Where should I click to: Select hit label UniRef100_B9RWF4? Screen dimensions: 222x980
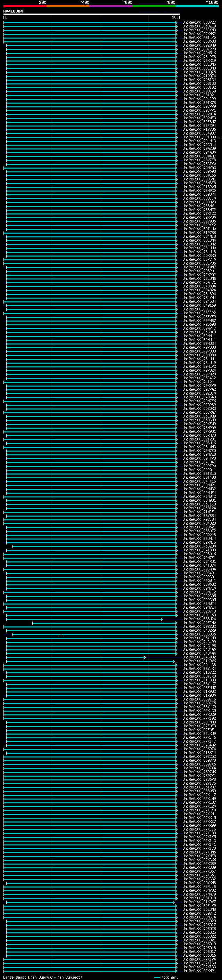tap(199, 114)
